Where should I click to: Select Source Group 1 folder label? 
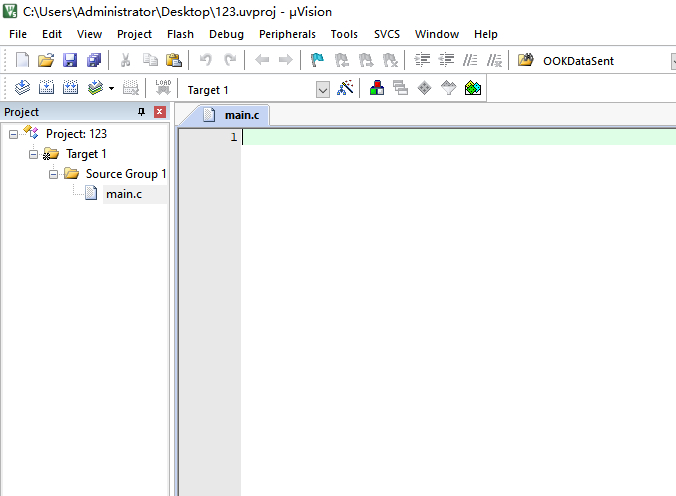[126, 174]
